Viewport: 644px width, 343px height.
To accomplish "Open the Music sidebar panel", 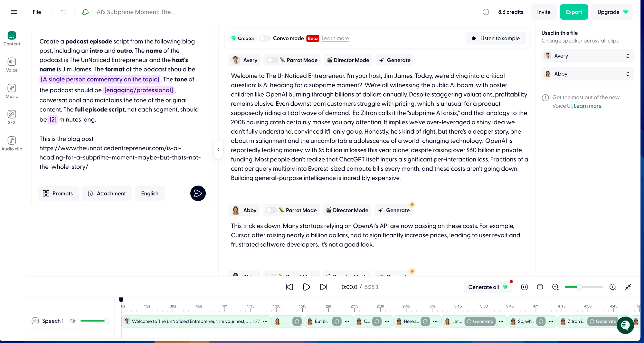I will click(x=12, y=91).
